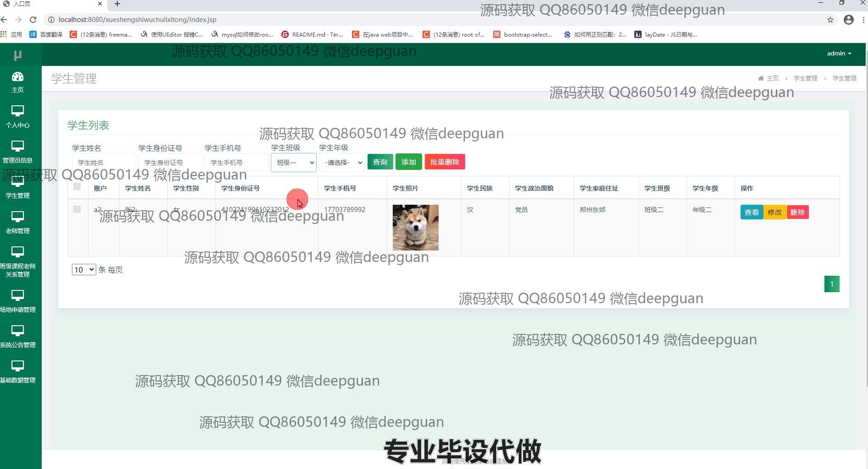Bookmark this page with star icon

click(x=830, y=20)
